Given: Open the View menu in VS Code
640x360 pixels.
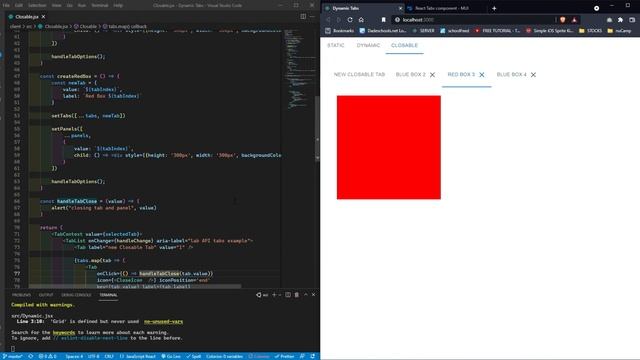Looking at the screenshot, I should tap(56, 5).
